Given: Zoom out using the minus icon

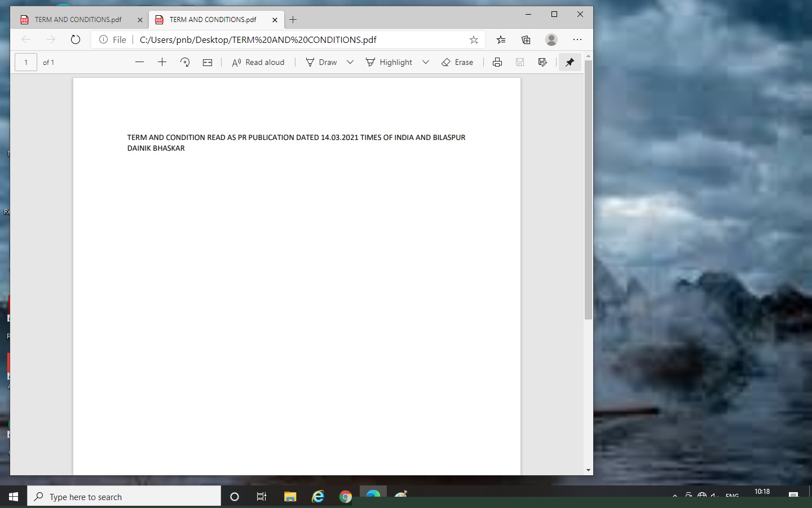Looking at the screenshot, I should [140, 62].
